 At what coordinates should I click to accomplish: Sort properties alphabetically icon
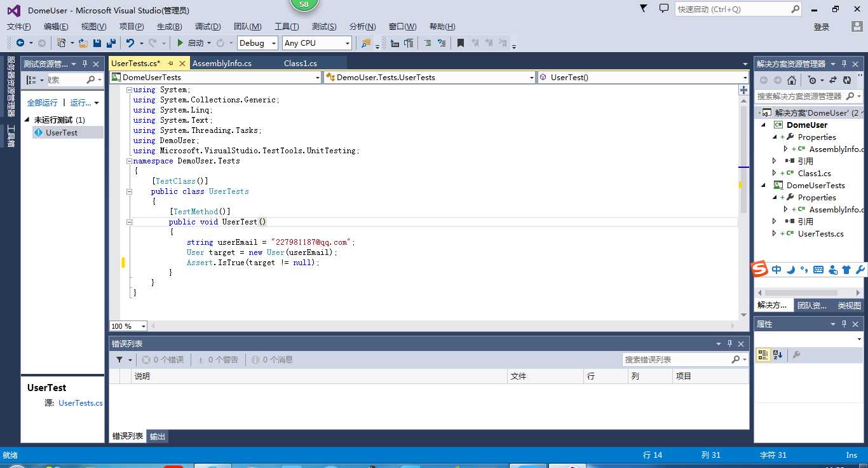pos(778,355)
